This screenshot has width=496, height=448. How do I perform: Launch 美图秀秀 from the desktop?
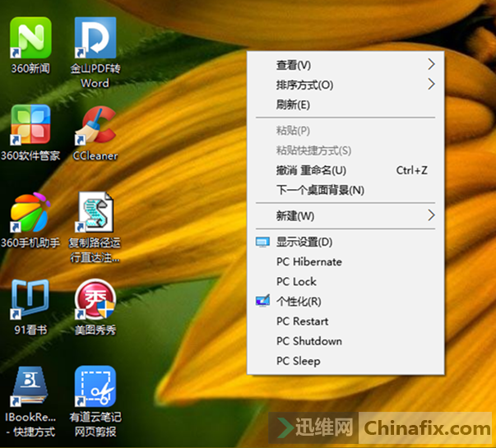point(95,301)
